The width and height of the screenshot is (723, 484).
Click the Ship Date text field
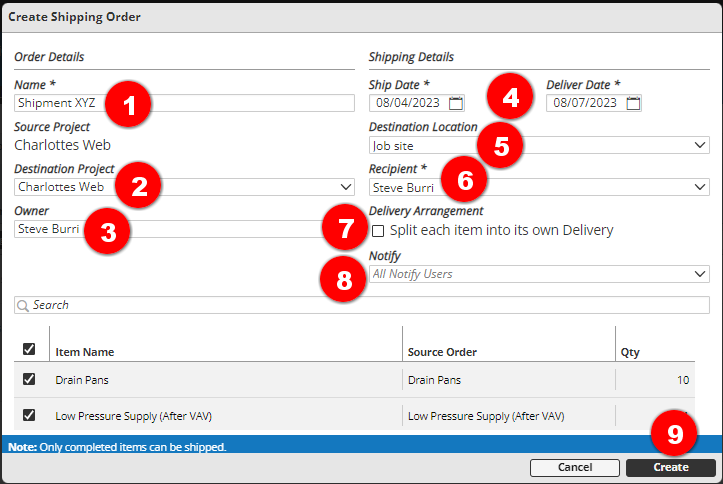pyautogui.click(x=408, y=103)
